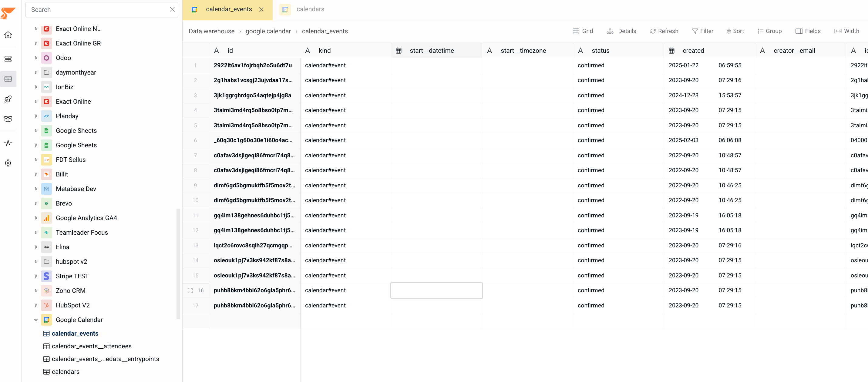
Task: Expand the Elina tree node
Action: pyautogui.click(x=36, y=247)
